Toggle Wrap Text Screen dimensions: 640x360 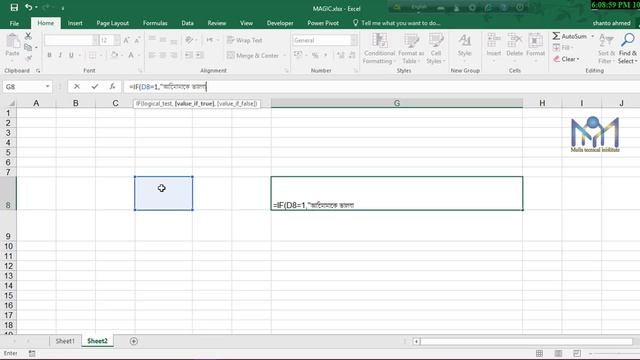point(244,40)
